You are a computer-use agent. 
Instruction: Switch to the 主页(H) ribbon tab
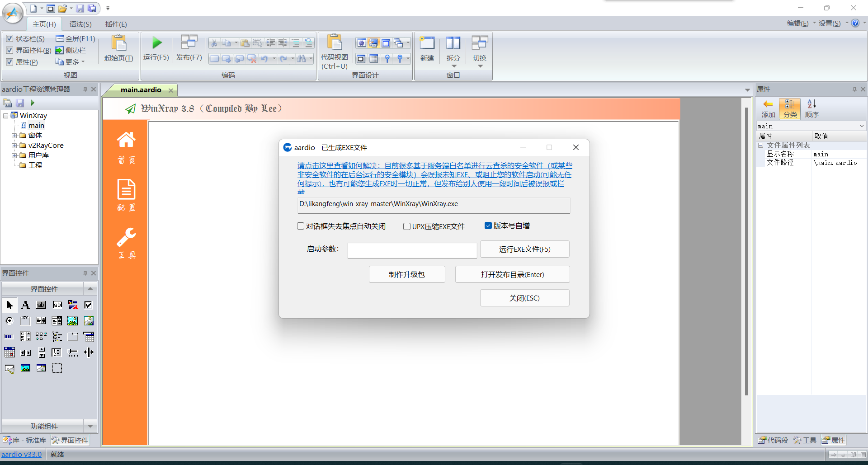click(44, 24)
